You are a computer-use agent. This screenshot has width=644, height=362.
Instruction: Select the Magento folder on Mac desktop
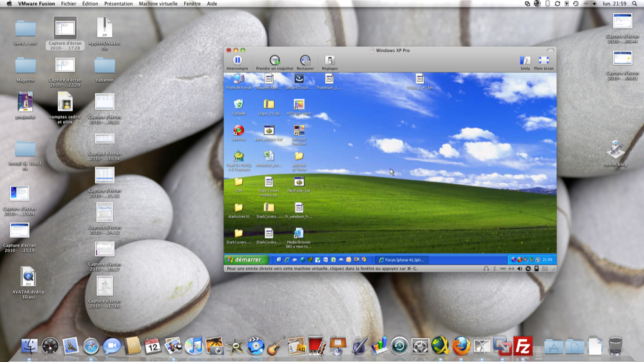(26, 66)
